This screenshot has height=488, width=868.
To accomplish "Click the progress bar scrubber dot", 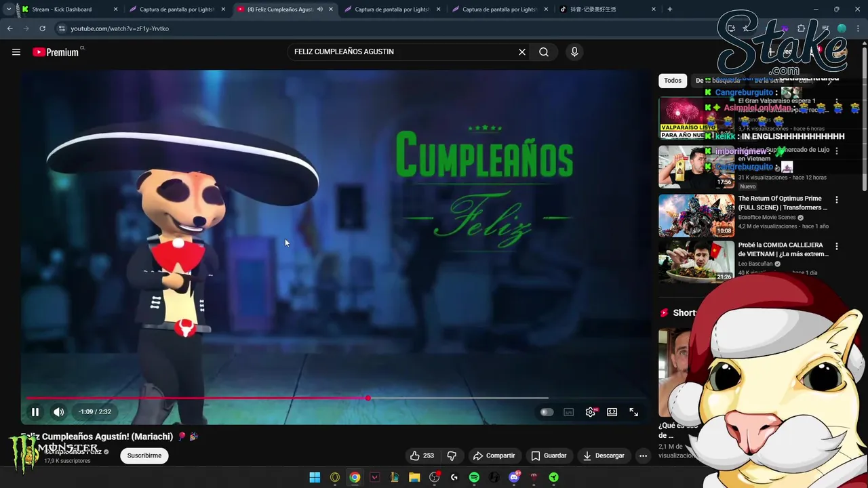I will point(368,398).
